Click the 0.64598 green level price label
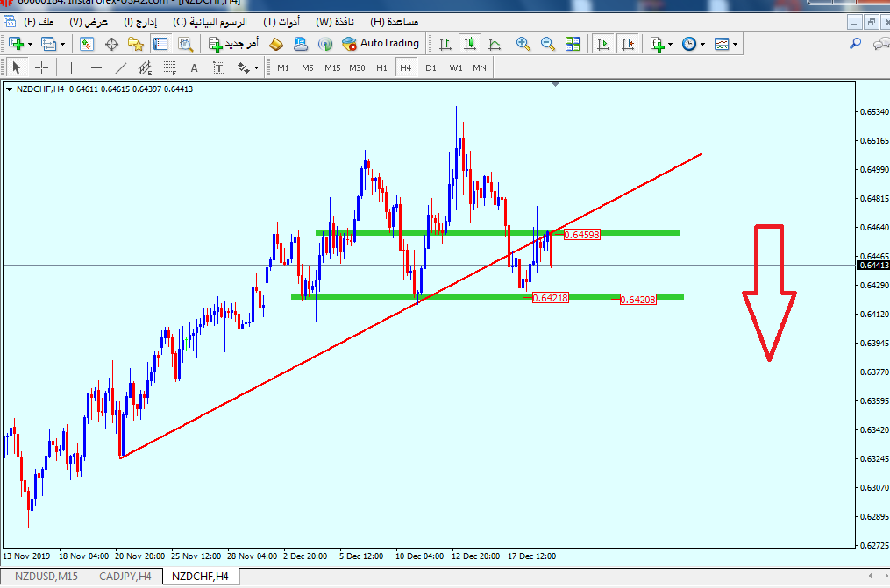Screen dimensions: 890x588 pyautogui.click(x=581, y=235)
